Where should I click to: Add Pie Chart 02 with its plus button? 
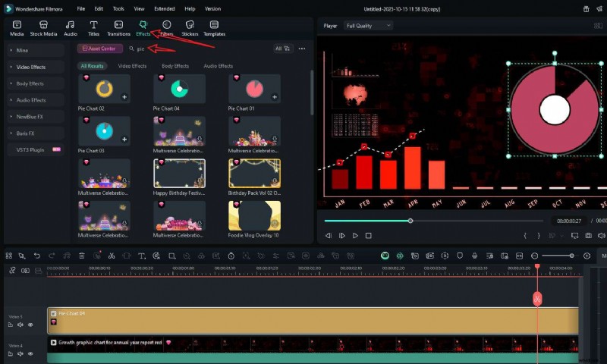coord(124,97)
